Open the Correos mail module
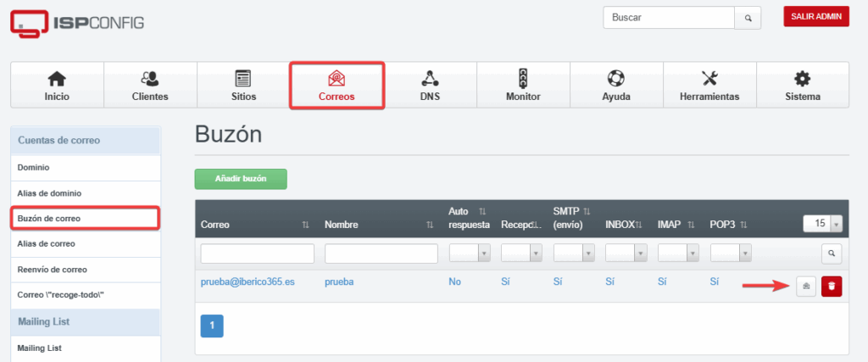 pos(337,85)
